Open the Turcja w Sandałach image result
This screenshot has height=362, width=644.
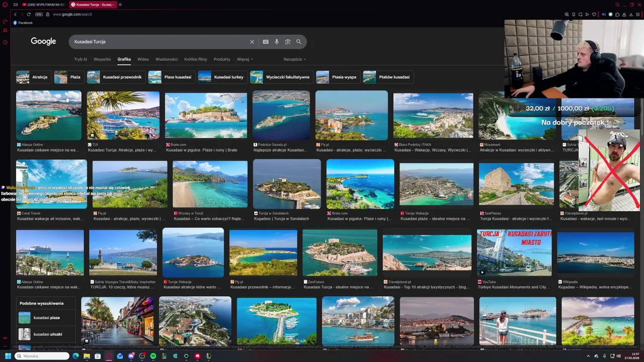(x=287, y=184)
